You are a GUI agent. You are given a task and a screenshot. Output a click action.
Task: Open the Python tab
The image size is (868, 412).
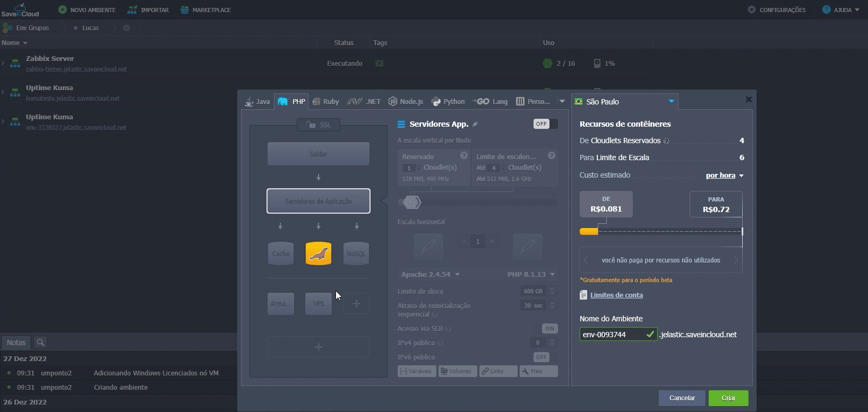click(x=449, y=101)
